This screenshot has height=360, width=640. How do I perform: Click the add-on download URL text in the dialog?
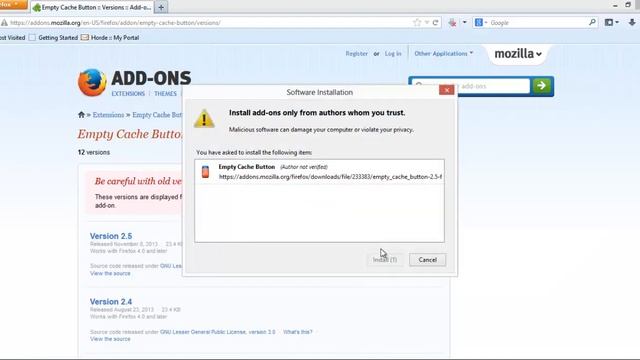tap(330, 177)
